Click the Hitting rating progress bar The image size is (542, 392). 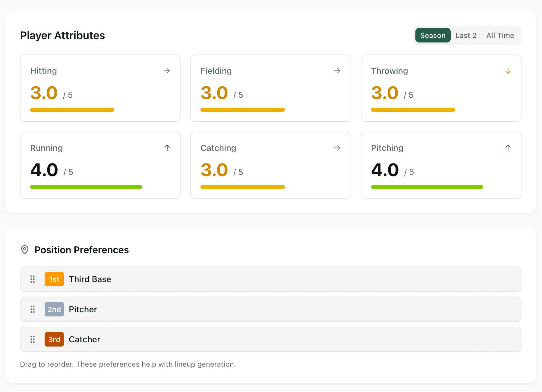click(72, 110)
